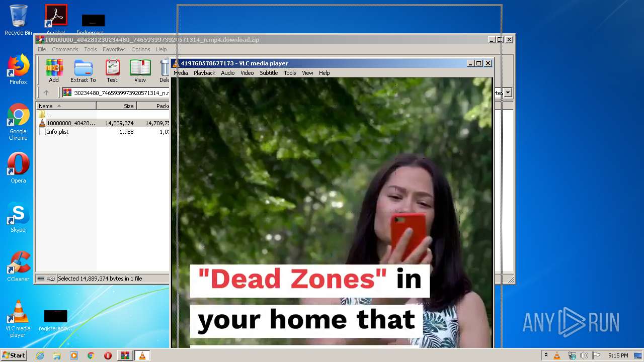Open the Options menu in WinRAR

(141, 49)
